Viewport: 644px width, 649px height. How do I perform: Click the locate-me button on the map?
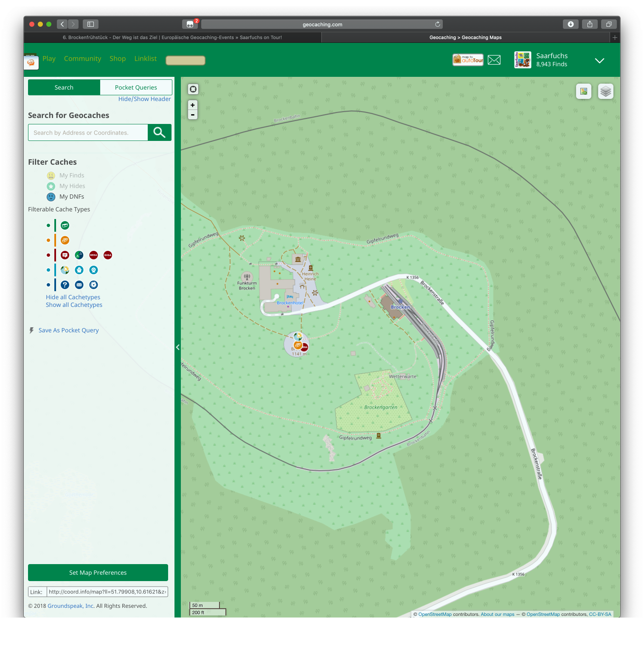tap(193, 89)
